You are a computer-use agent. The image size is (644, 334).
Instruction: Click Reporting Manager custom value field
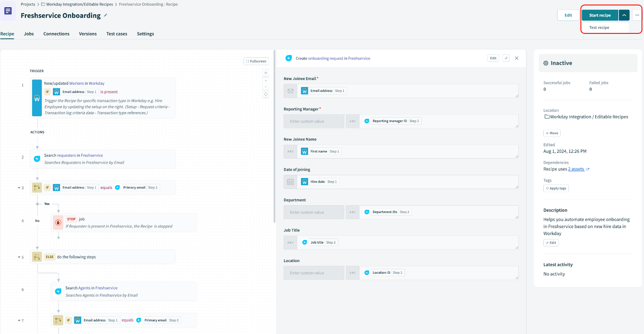pos(314,121)
